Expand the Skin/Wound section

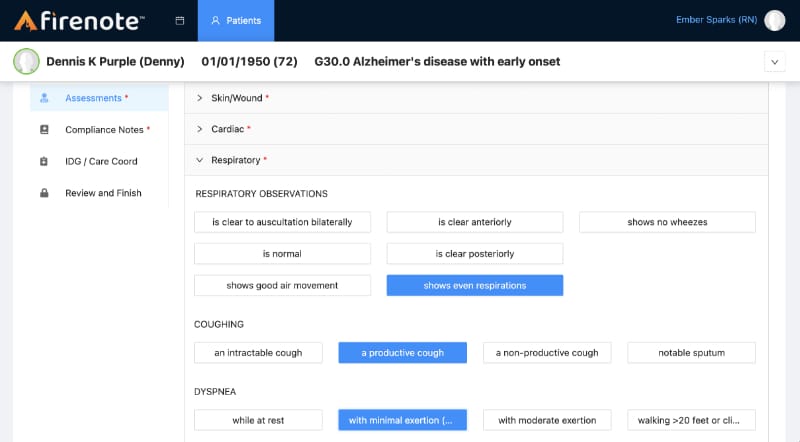(x=240, y=97)
